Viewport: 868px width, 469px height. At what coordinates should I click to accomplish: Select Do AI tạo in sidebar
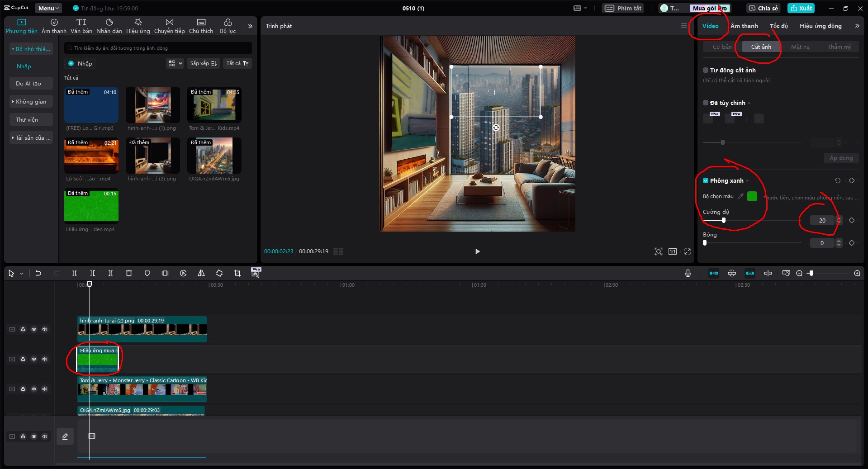[x=31, y=84]
